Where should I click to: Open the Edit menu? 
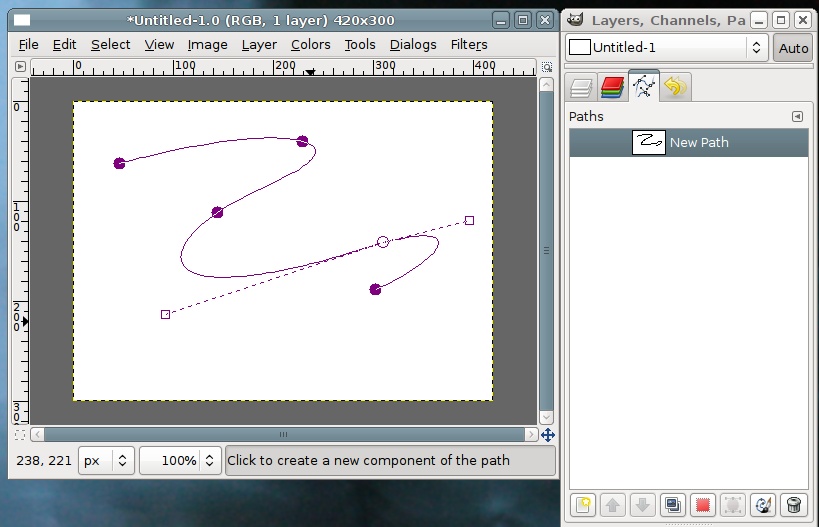click(64, 45)
